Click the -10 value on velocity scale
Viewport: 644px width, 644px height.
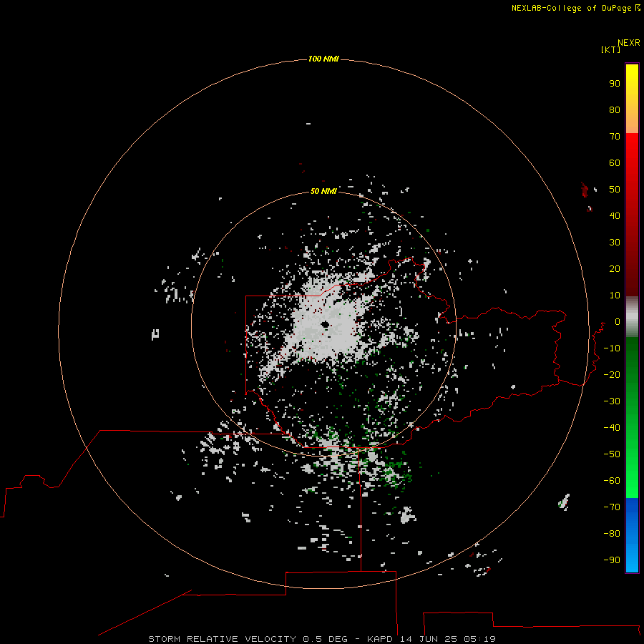point(612,348)
